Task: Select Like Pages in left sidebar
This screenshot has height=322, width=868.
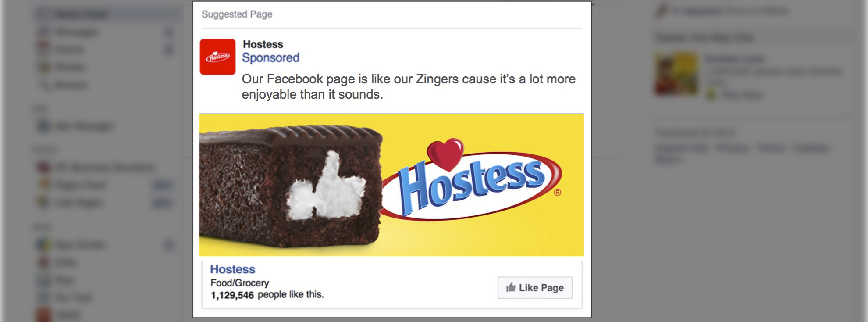Action: (x=79, y=203)
